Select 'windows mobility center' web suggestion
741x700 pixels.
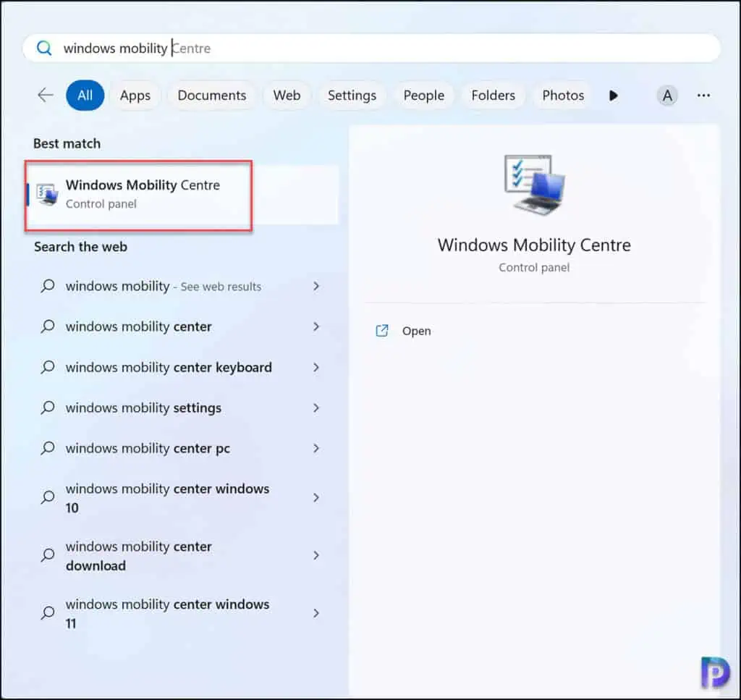click(182, 326)
